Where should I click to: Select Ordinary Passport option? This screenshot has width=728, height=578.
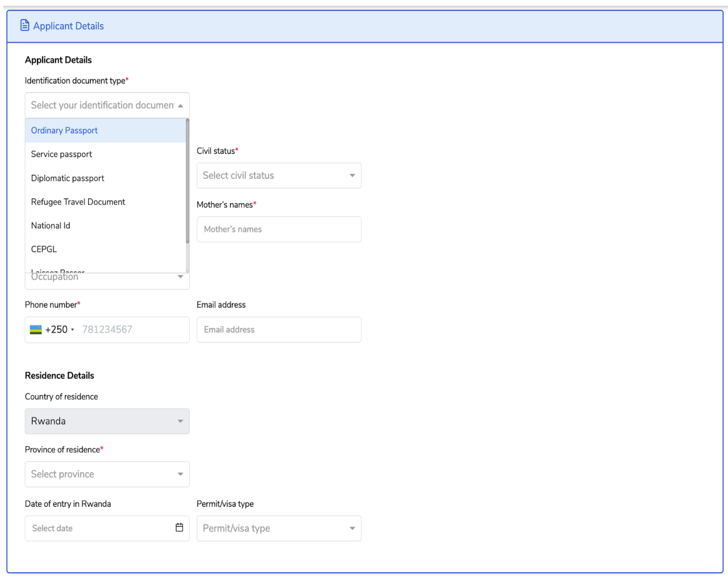click(106, 130)
